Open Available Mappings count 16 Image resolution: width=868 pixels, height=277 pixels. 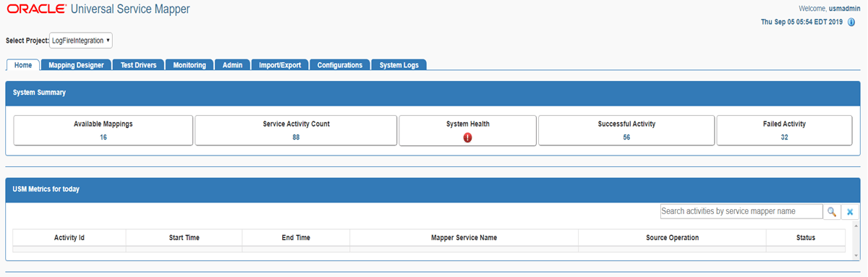(103, 137)
